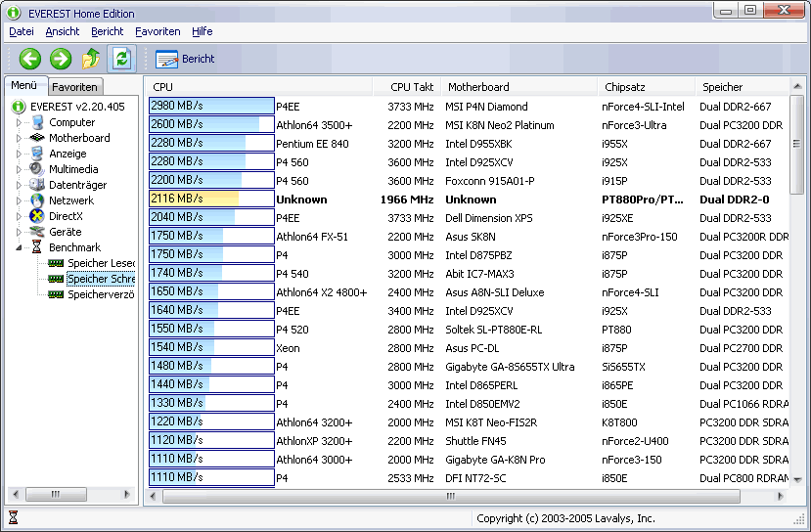Click the EVEREST info icon in title bar
Viewport: 811px width, 532px height.
click(14, 13)
